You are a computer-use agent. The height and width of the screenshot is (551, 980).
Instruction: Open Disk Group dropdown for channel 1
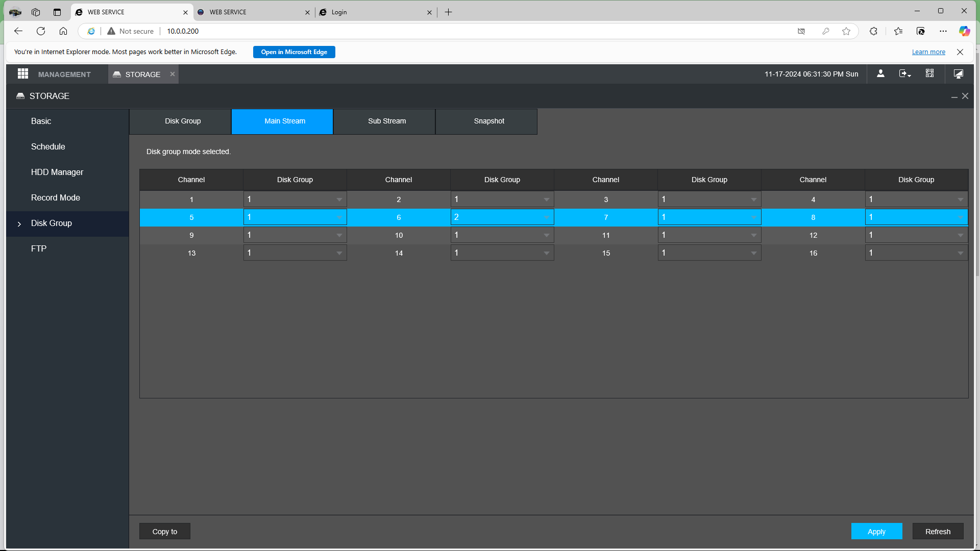point(295,199)
